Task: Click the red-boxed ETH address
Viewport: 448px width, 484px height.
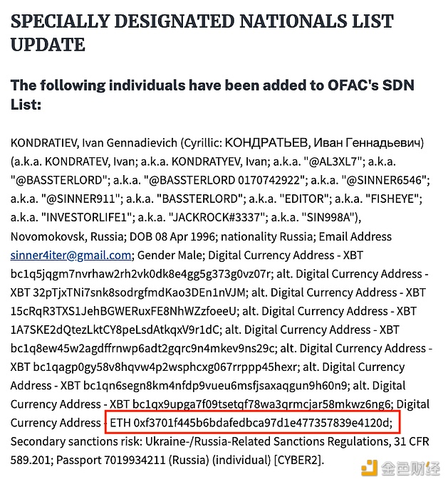Action: point(252,422)
